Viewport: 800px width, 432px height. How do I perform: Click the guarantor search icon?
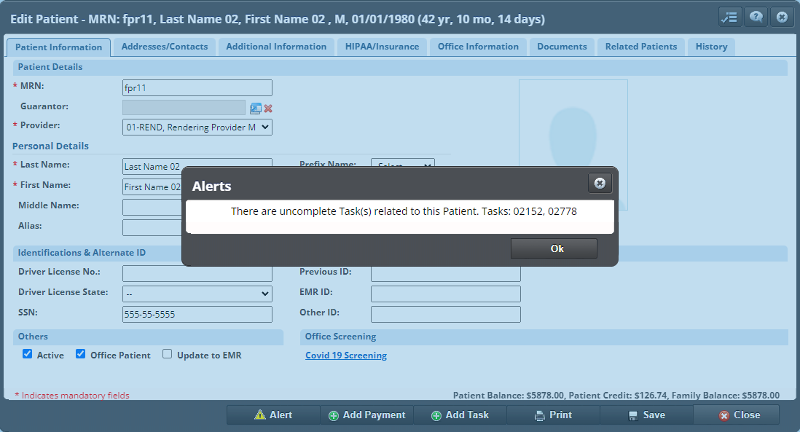256,108
